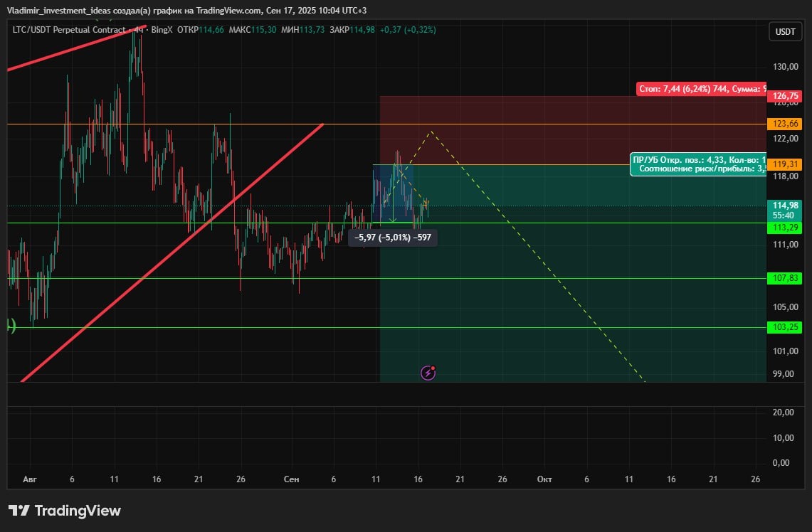Screen dimensions: 812x532
Task: Click the red Стоп 7,44 (6,24%) label
Action: pyautogui.click(x=701, y=89)
